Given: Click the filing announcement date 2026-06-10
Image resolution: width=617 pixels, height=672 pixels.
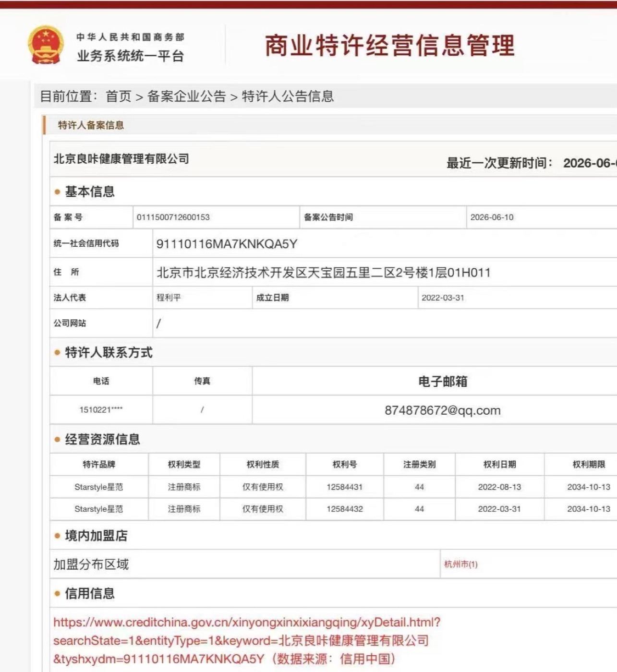Looking at the screenshot, I should click(x=492, y=217).
